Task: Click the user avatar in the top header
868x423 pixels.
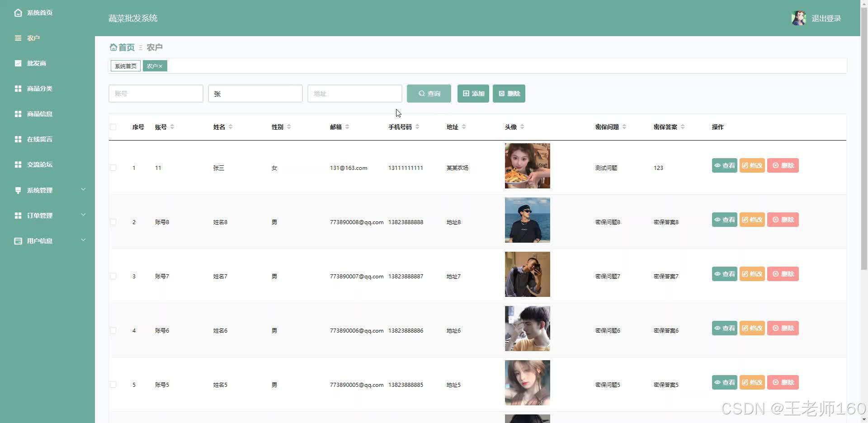Action: click(x=799, y=18)
